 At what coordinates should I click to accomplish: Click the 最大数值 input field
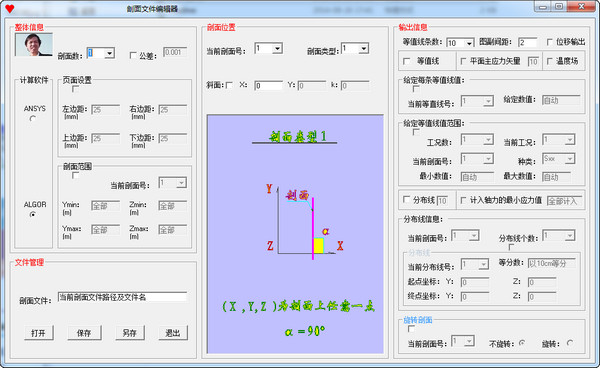coord(556,177)
